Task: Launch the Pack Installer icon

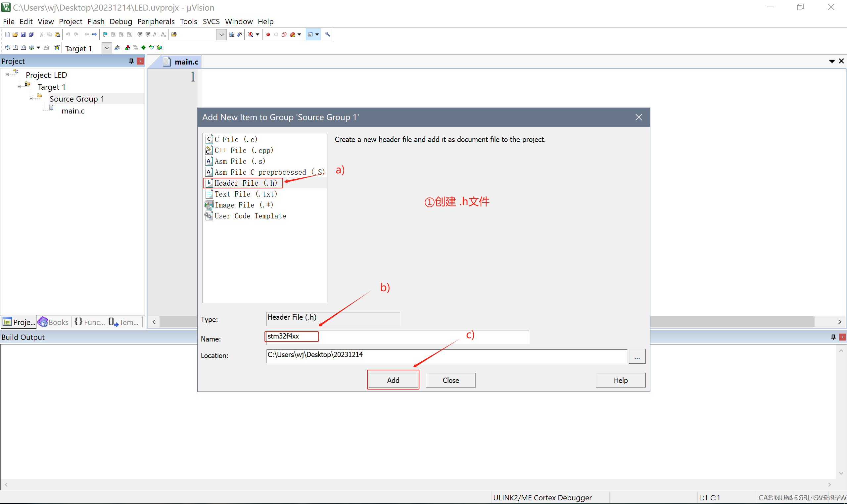Action: 160,48
